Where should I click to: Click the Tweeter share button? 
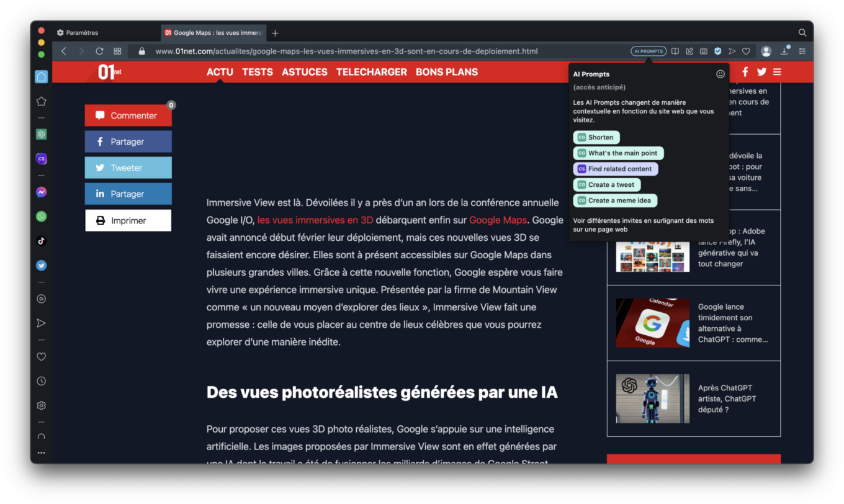coord(128,168)
